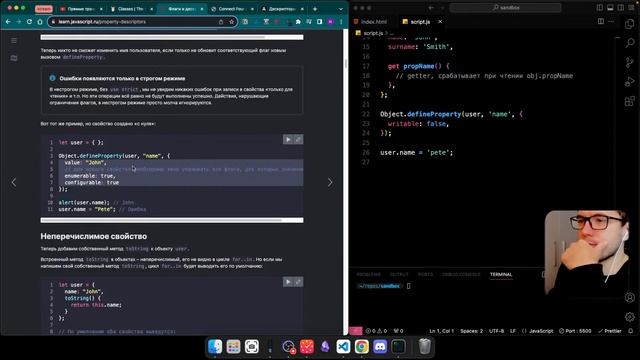Click Port : 5500 Live Server status
This screenshot has height=360, width=640.
tap(575, 331)
